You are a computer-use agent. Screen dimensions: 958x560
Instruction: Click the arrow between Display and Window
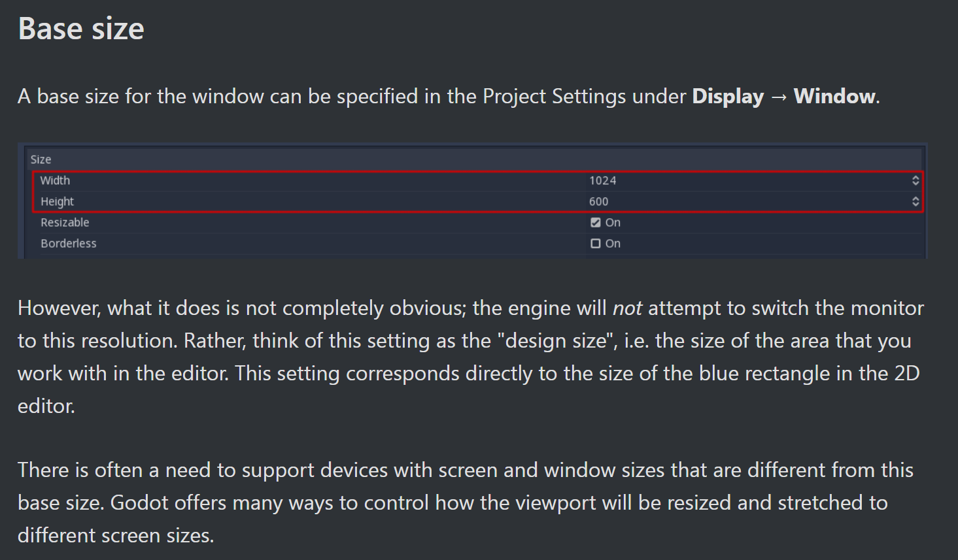click(x=779, y=97)
